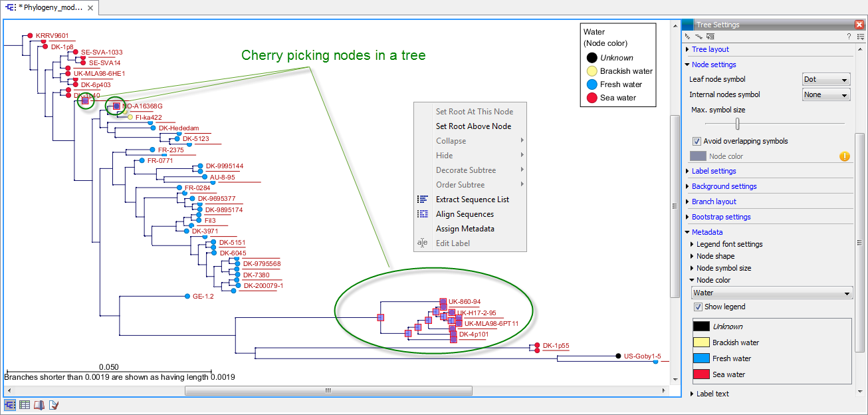Click the element info document icon

coord(54,404)
